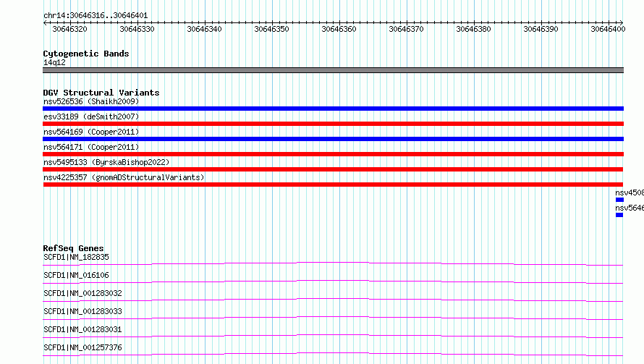Open the DGV Structural Variants track title
The width and height of the screenshot is (644, 364).
(x=101, y=93)
